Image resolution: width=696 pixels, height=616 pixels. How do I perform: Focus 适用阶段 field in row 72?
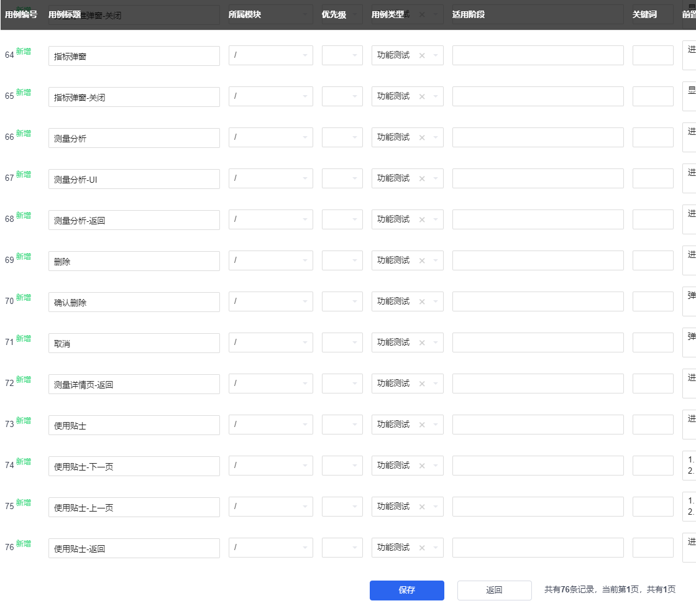(538, 384)
